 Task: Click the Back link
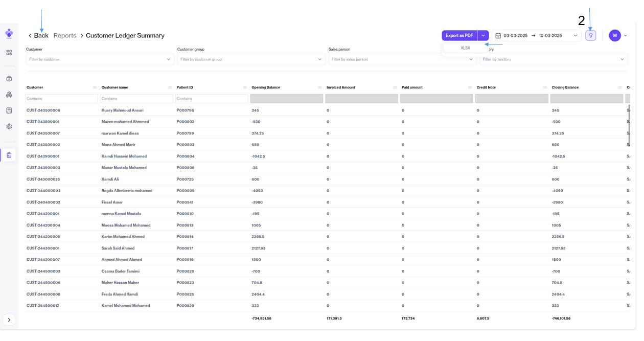tap(38, 36)
